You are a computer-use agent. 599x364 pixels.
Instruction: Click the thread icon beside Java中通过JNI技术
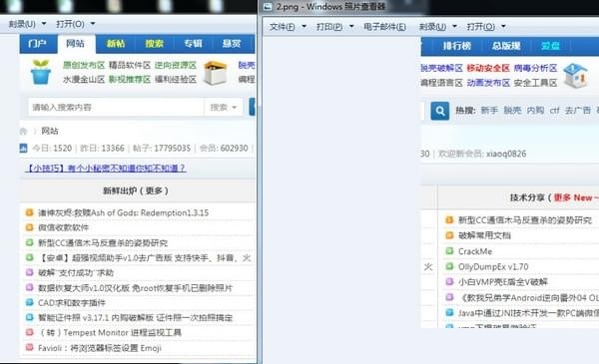(449, 312)
